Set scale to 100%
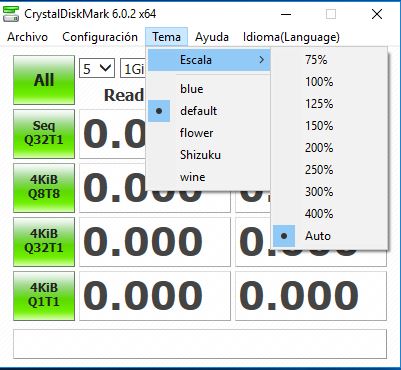The width and height of the screenshot is (401, 370). coord(329,82)
